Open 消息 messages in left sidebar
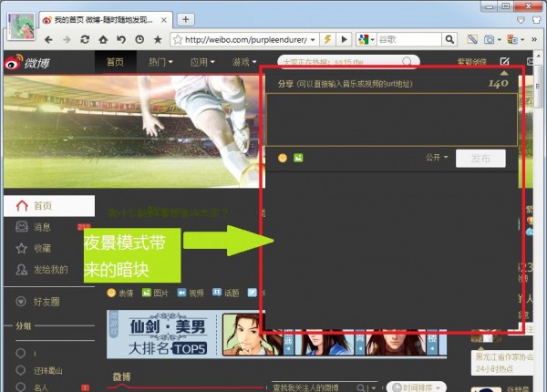The width and height of the screenshot is (547, 392). [x=42, y=227]
